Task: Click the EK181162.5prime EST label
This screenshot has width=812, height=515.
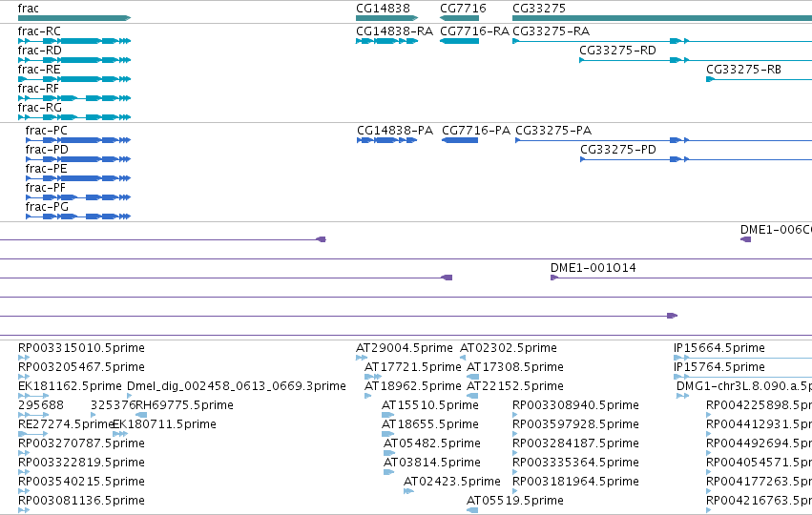Action: coord(70,386)
